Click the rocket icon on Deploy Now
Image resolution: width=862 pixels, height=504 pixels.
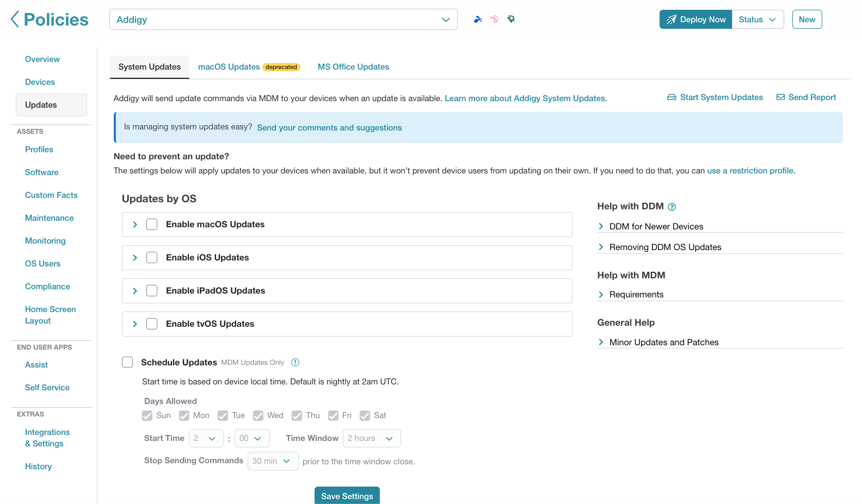672,20
